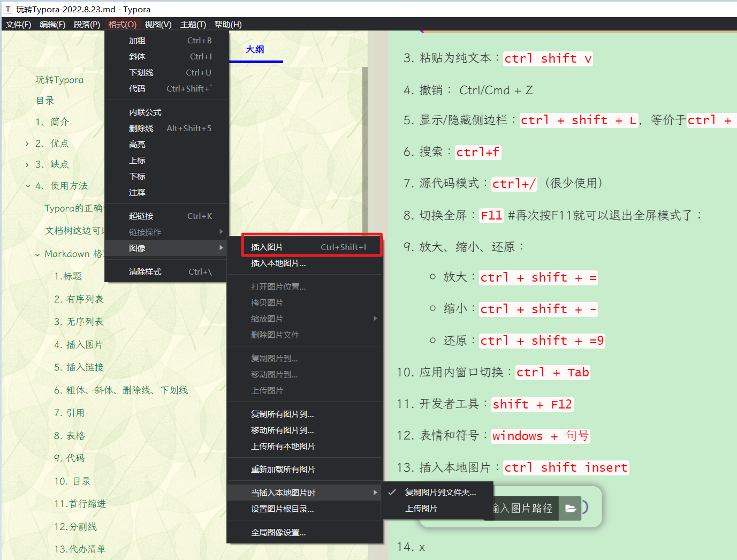Go to '5. 插入链接' outline entry
This screenshot has width=737, height=560.
[x=79, y=367]
